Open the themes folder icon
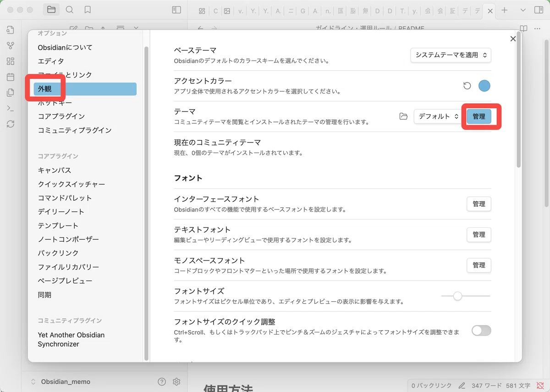This screenshot has height=392, width=550. click(x=403, y=116)
